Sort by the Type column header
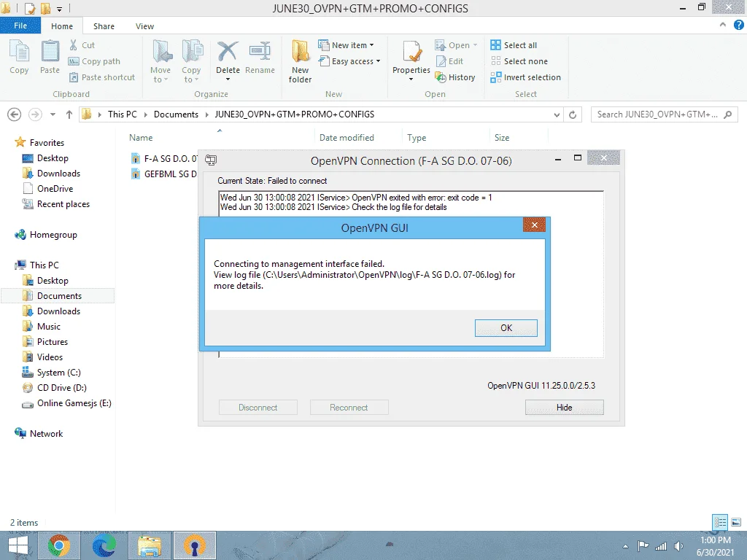 [417, 138]
